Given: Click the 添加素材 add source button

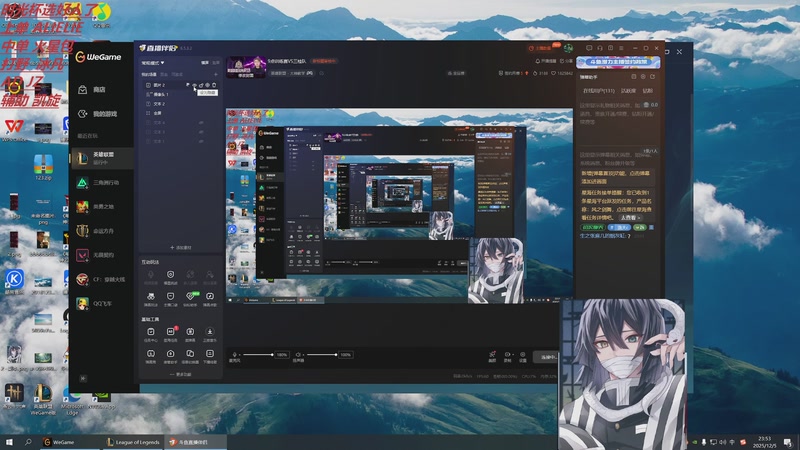Looking at the screenshot, I should [181, 247].
